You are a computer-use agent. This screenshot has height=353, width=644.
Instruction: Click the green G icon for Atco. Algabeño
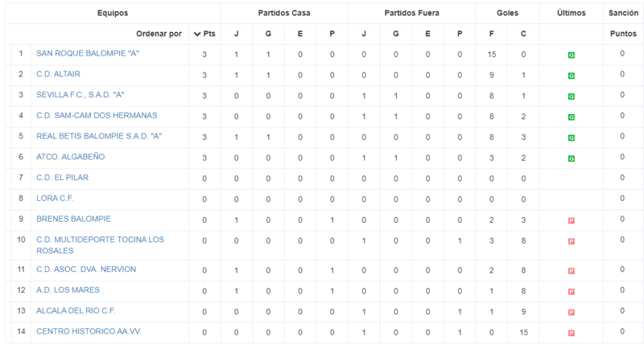click(571, 158)
